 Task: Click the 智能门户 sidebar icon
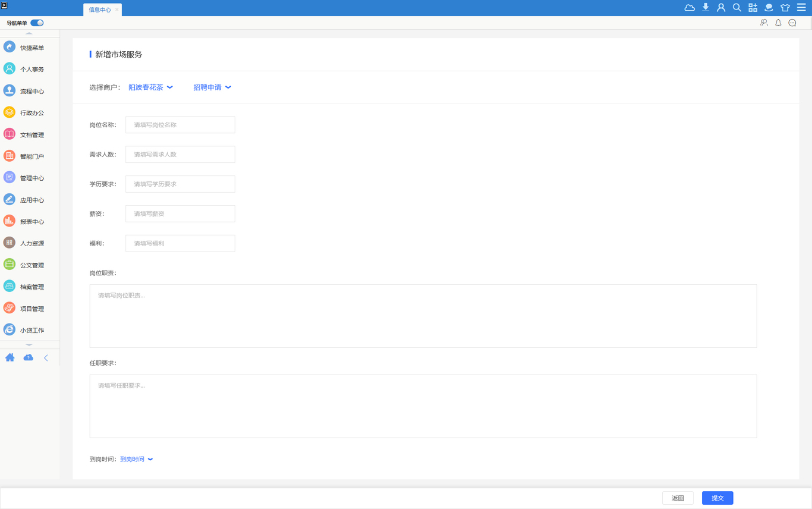tap(10, 156)
